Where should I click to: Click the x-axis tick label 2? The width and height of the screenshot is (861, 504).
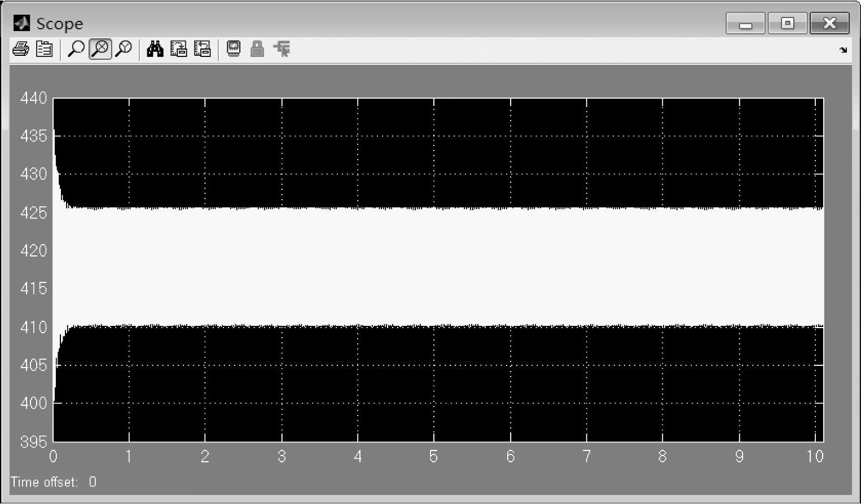(x=205, y=456)
